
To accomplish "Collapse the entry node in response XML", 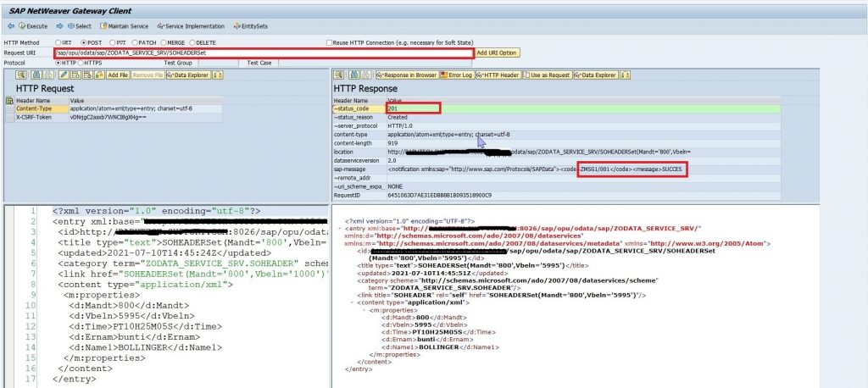I will (x=339, y=228).
